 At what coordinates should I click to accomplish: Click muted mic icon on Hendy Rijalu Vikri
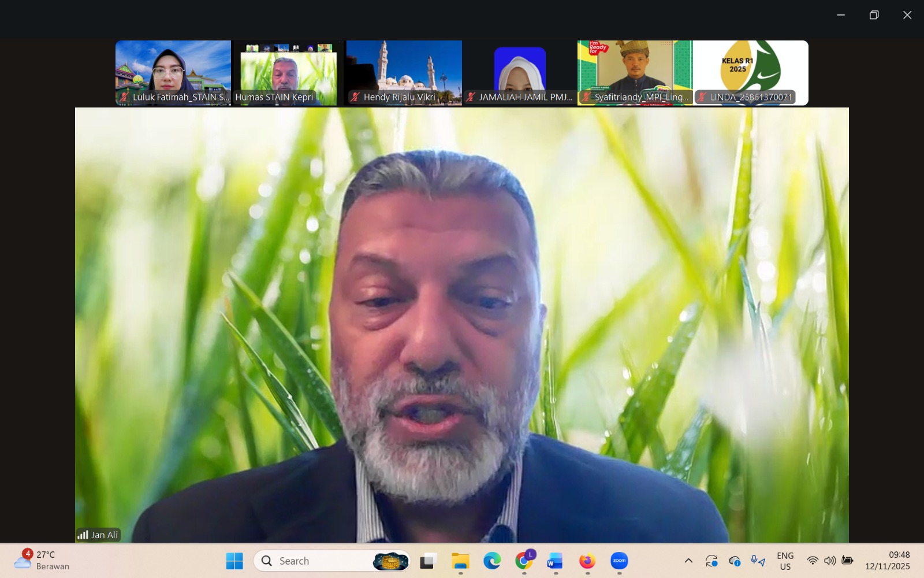[x=355, y=97]
